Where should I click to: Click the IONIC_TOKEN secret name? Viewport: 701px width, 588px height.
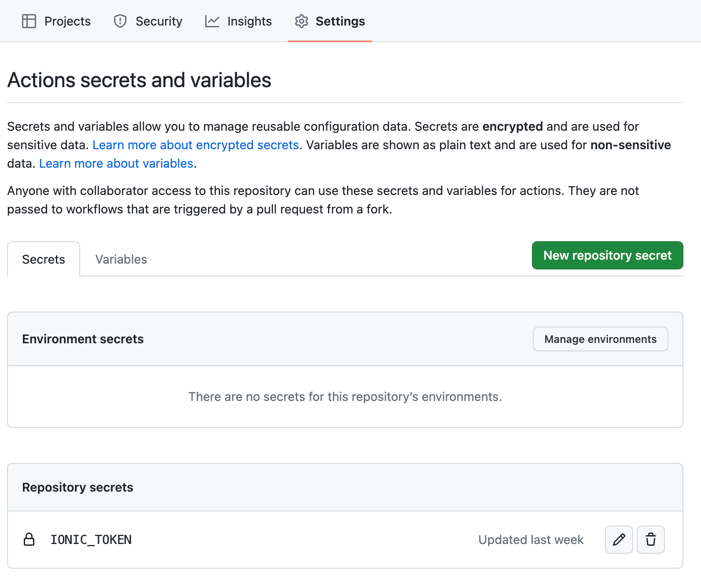(91, 540)
